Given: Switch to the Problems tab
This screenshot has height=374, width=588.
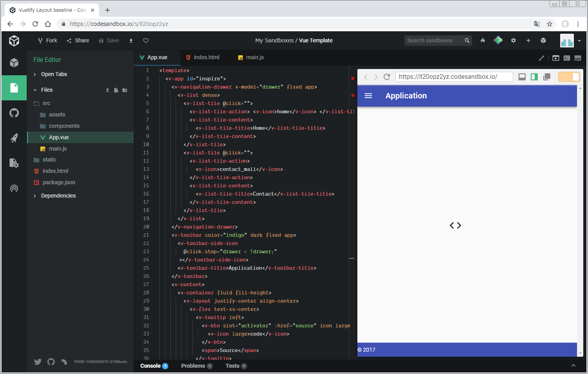Looking at the screenshot, I should pos(193,366).
